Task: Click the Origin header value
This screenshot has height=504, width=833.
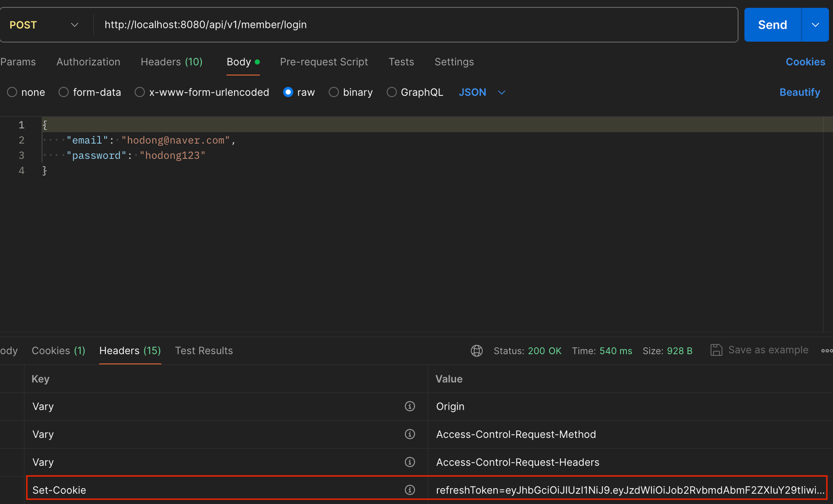Action: (450, 406)
